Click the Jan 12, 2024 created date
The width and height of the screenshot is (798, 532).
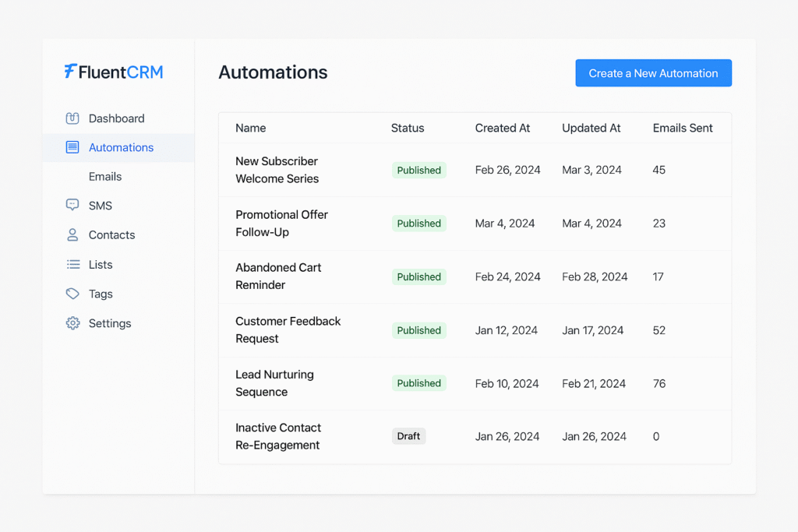507,330
